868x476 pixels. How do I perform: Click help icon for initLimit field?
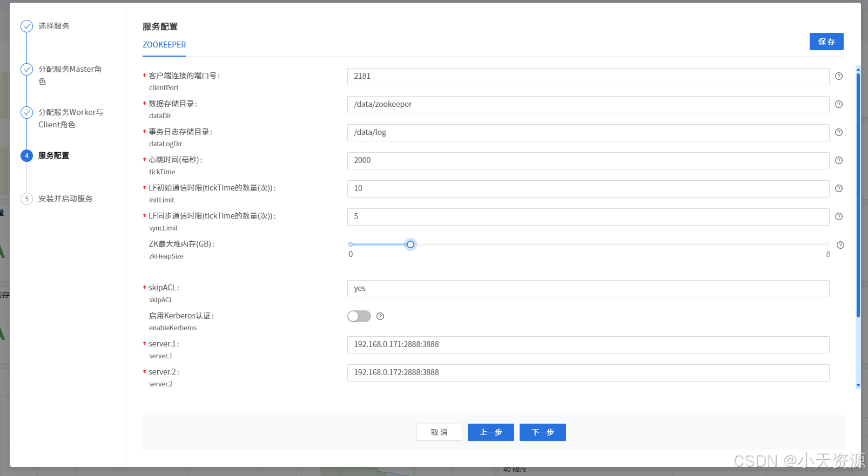(839, 188)
